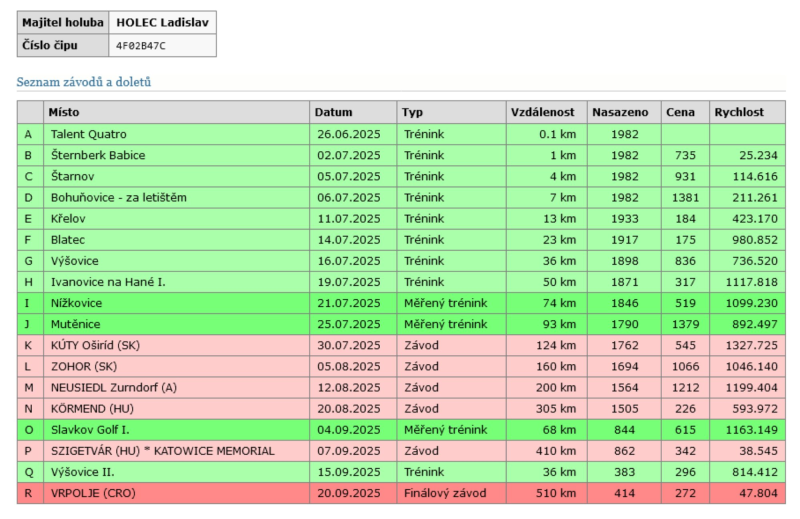
Task: Select owner name HOLEC Ladislav
Action: [162, 22]
